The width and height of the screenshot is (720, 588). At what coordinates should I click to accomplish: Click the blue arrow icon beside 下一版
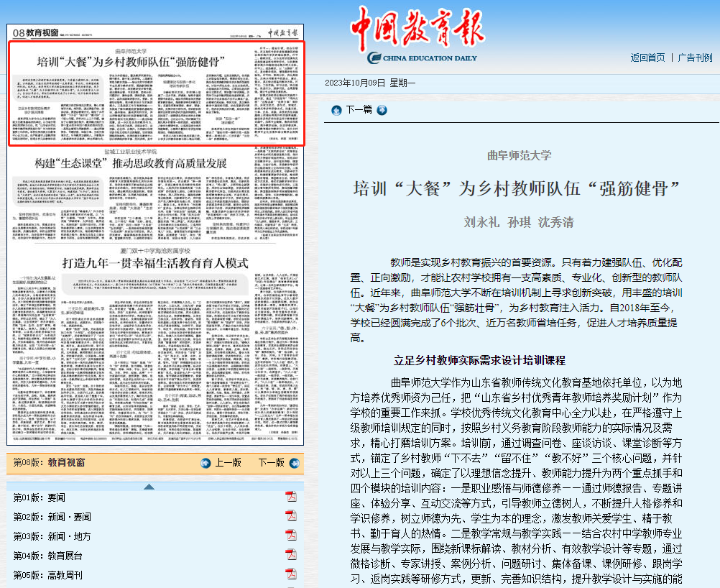[292, 463]
